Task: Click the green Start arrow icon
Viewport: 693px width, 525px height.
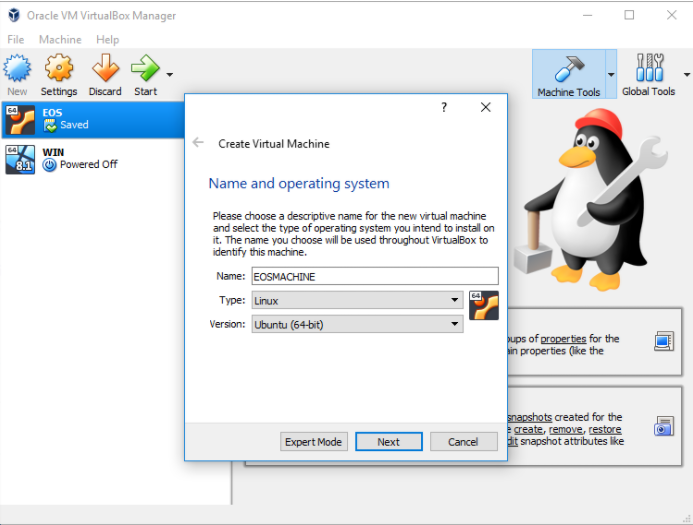Action: (x=145, y=68)
